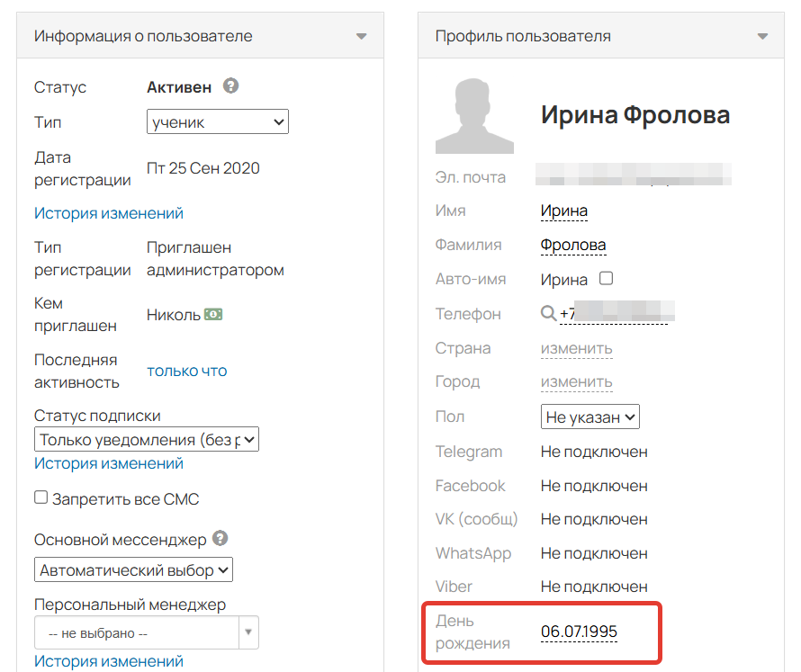Click изменить next to Город
801x672 pixels.
tap(576, 381)
